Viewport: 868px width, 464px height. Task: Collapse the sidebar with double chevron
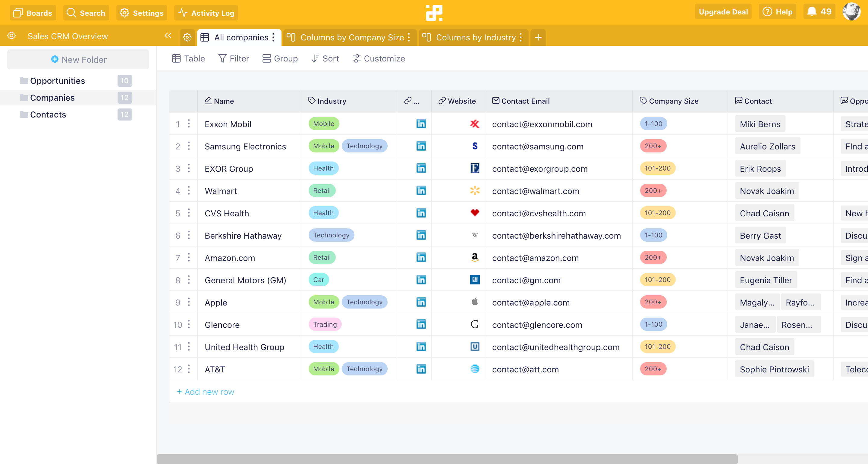point(168,36)
